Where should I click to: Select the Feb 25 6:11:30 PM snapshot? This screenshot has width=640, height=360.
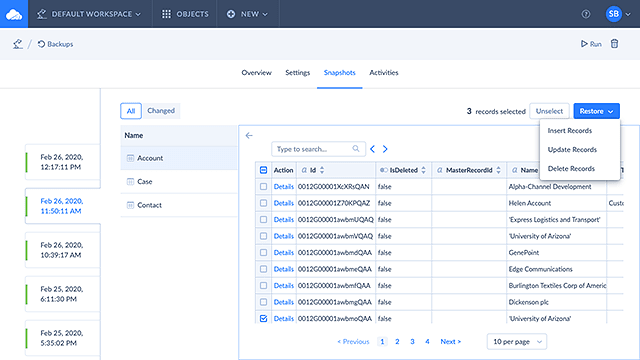pyautogui.click(x=63, y=294)
